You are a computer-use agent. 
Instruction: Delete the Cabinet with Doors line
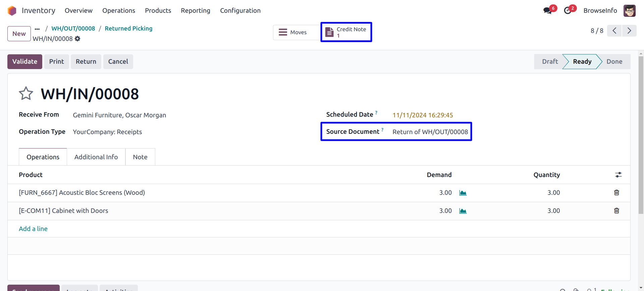point(616,211)
